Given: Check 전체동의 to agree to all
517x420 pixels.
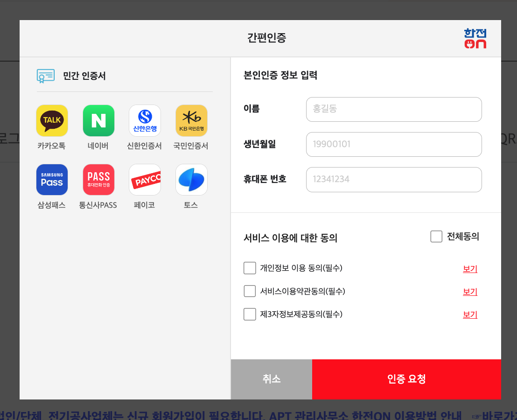Looking at the screenshot, I should (436, 237).
